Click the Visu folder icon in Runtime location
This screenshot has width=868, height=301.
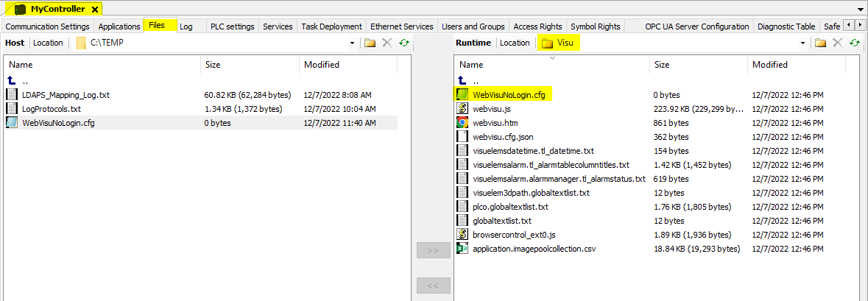click(x=548, y=43)
